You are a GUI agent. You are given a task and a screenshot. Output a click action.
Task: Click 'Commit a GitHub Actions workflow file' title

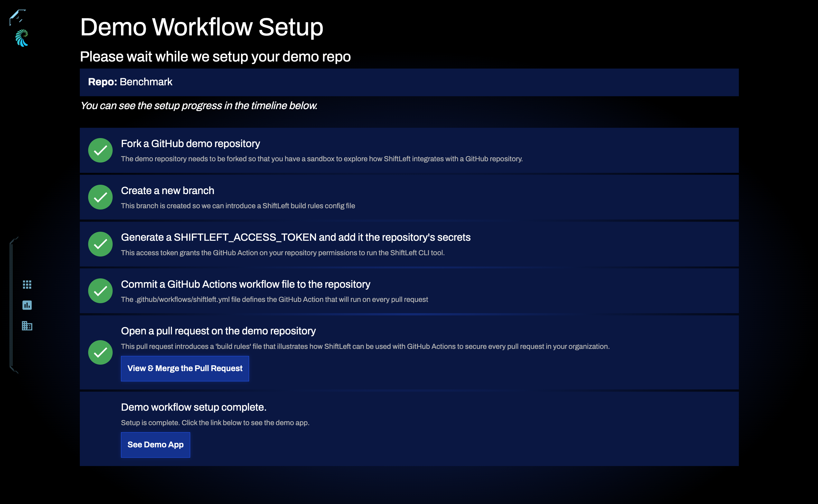tap(246, 284)
